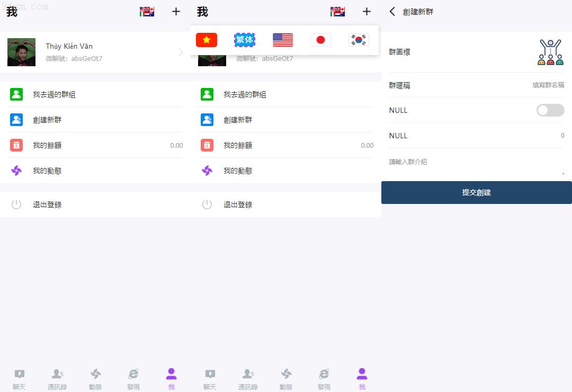Pick the South Korean flag language option
Image resolution: width=572 pixels, height=392 pixels.
point(359,40)
